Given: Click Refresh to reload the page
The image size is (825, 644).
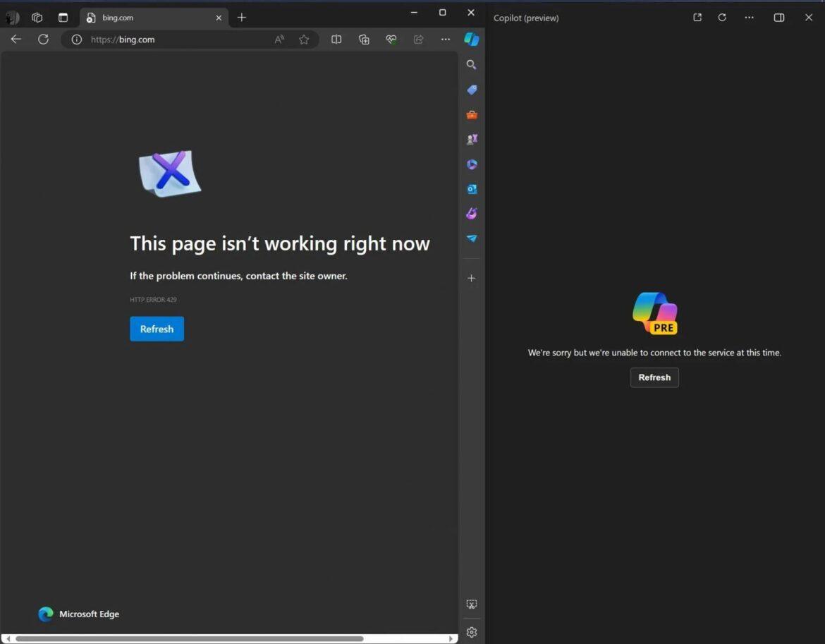Looking at the screenshot, I should click(157, 329).
